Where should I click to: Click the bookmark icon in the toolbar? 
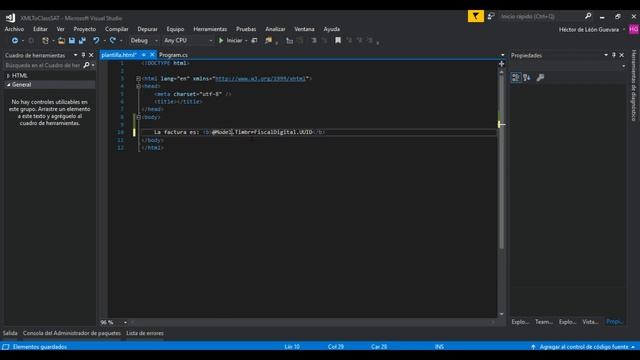[338, 40]
